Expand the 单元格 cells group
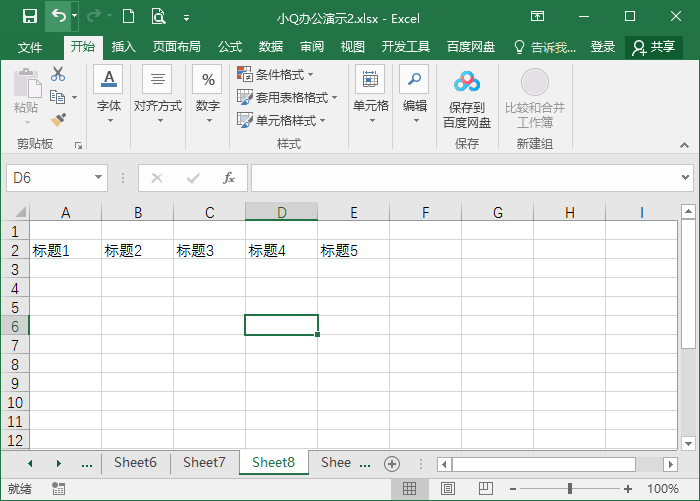Image resolution: width=700 pixels, height=501 pixels. click(371, 95)
